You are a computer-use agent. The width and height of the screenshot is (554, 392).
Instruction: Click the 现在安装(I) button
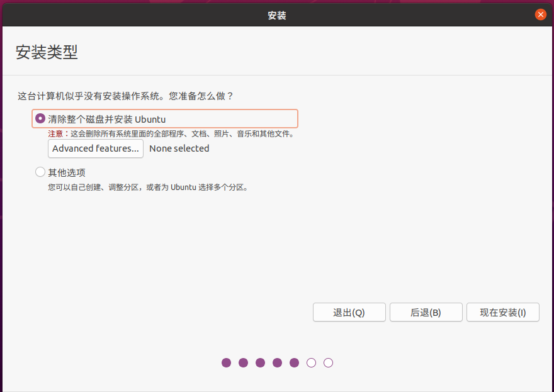[x=503, y=312]
